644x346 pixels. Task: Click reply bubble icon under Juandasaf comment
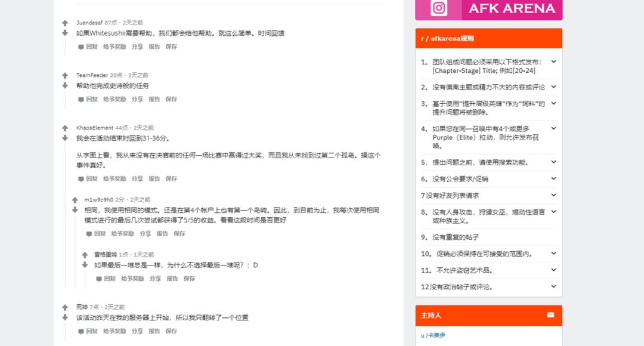(x=81, y=47)
